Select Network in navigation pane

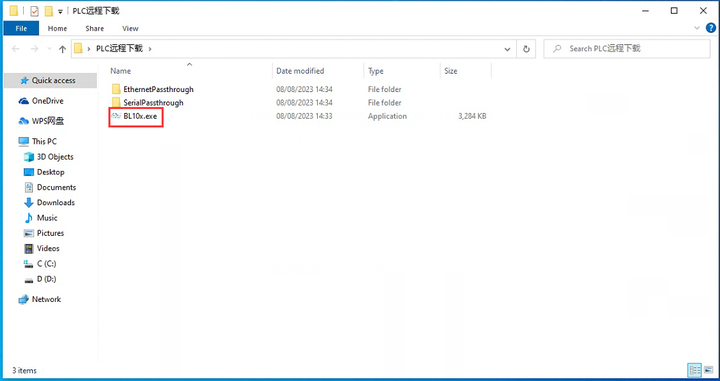click(x=46, y=299)
